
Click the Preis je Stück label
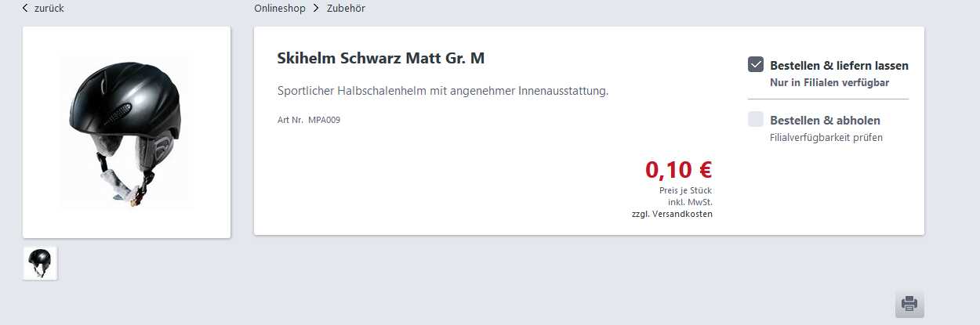pyautogui.click(x=685, y=190)
